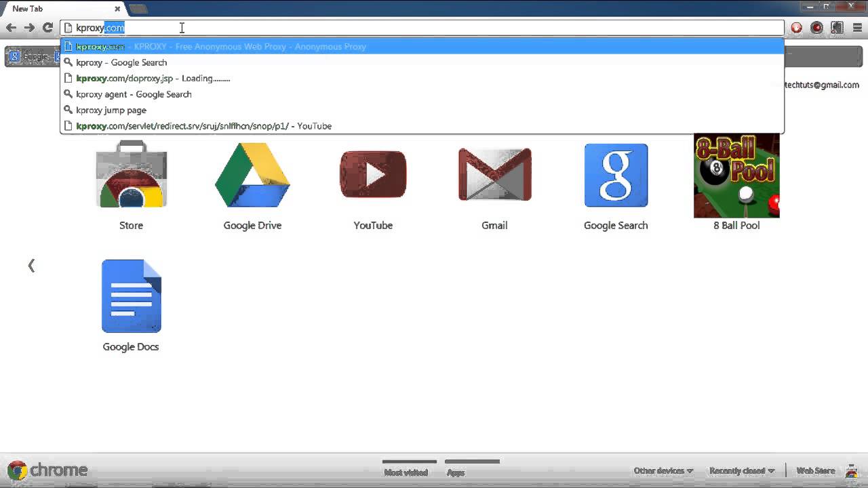Go to previous apps page with left chevron
The image size is (868, 488).
(31, 266)
